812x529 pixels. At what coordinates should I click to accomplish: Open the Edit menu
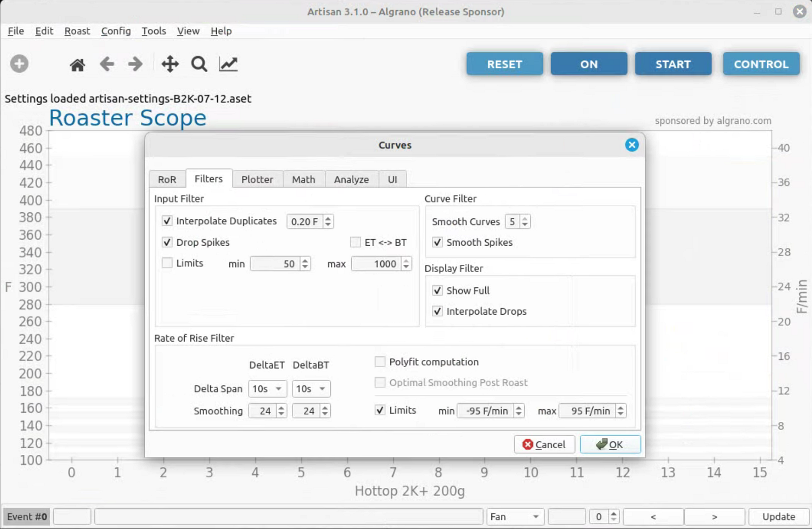point(44,31)
